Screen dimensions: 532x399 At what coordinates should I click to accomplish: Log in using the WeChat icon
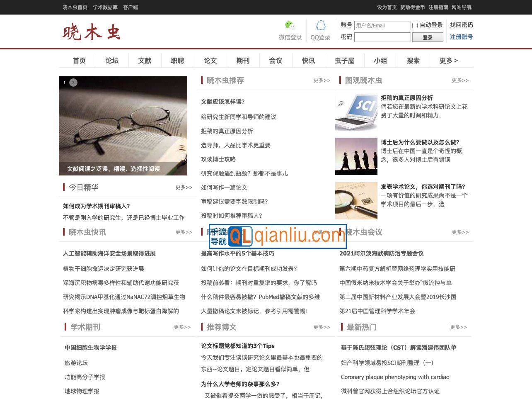[290, 26]
